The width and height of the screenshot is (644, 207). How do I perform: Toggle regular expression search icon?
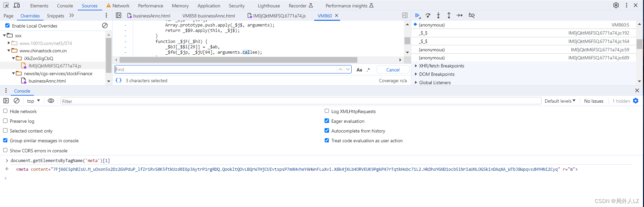click(x=368, y=70)
